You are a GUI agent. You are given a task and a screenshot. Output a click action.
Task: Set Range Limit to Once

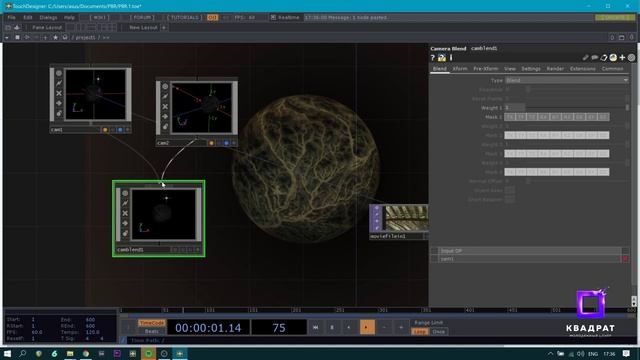[439, 331]
